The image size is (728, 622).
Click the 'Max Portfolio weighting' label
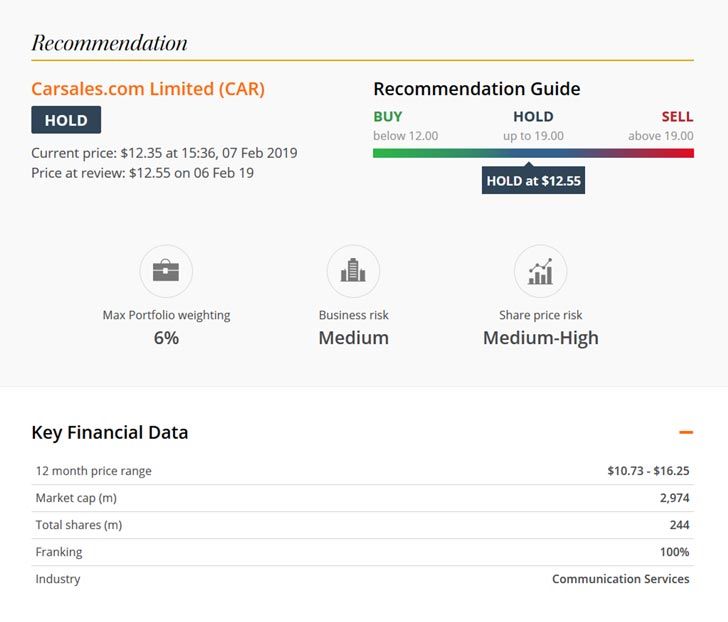166,315
